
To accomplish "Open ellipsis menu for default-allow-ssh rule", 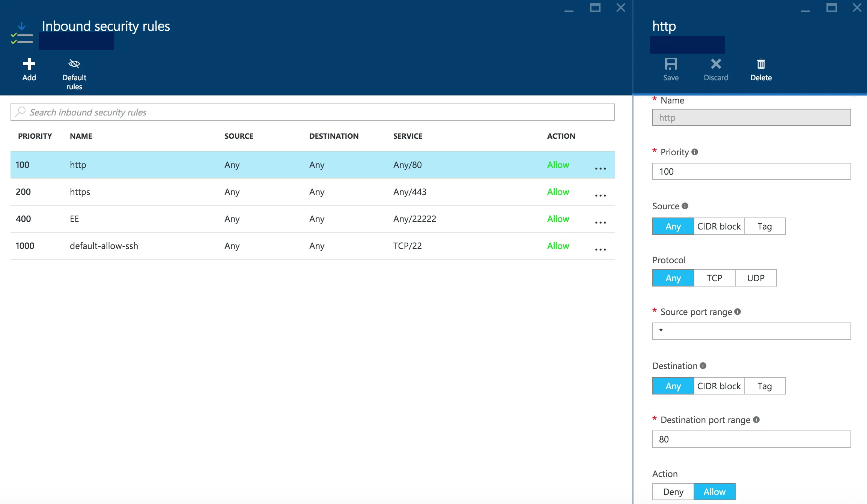I will click(600, 249).
